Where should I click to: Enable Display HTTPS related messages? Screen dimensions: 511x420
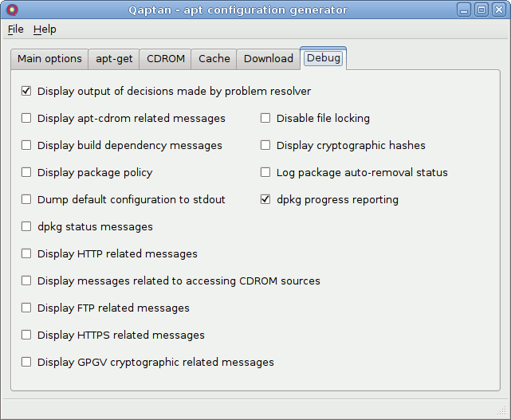[26, 335]
